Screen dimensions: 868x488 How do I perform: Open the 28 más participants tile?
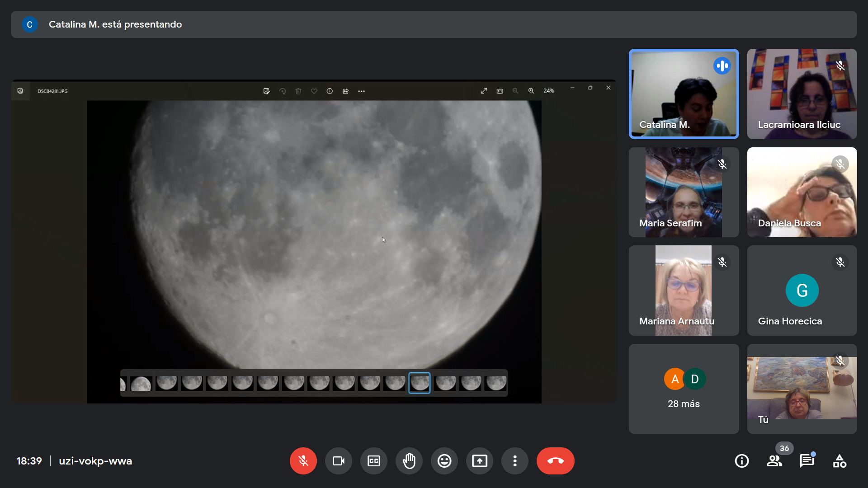click(684, 389)
